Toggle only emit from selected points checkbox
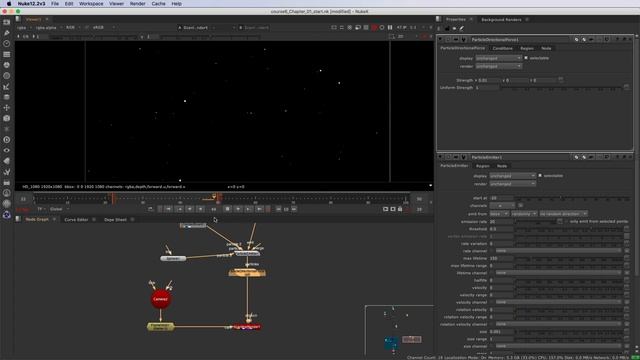This screenshot has height=360, width=640. [566, 221]
